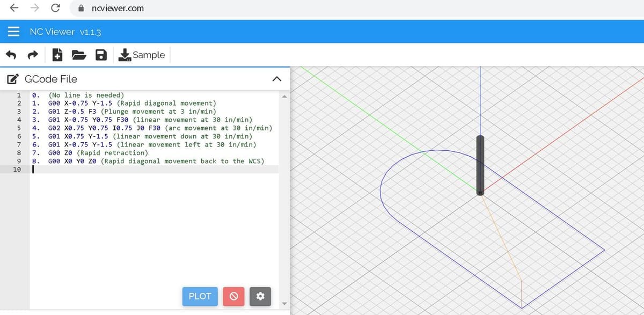644x315 pixels.
Task: Create a new file with the plus-page icon
Action: coord(57,55)
